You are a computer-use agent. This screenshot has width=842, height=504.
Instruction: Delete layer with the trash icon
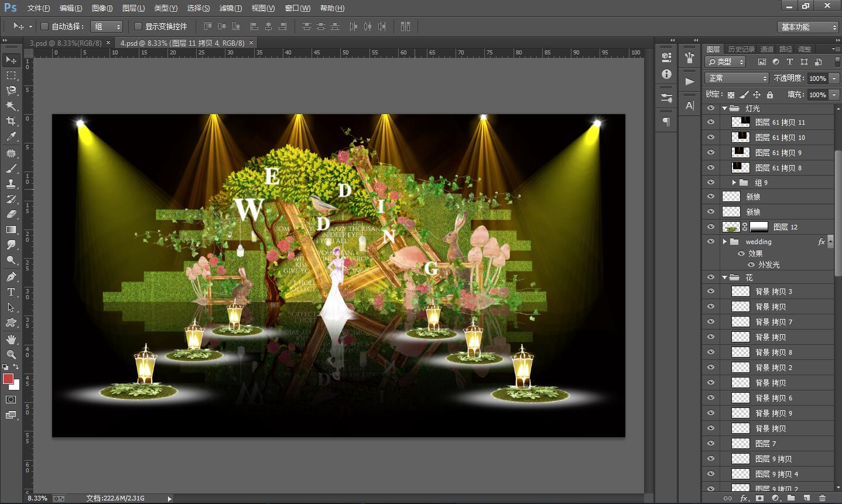click(x=823, y=498)
